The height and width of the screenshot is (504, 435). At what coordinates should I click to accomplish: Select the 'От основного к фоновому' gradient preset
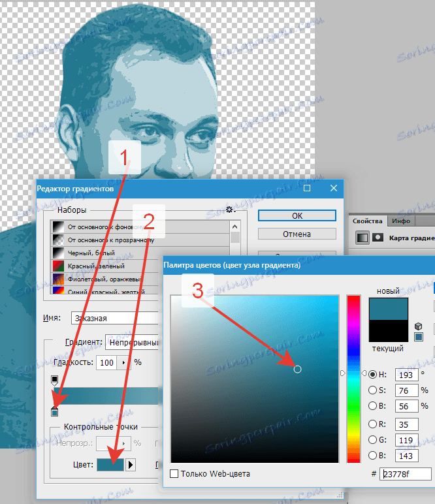coord(140,227)
